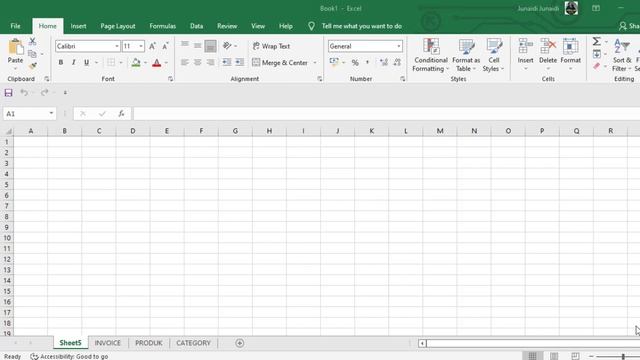Open Conditional Formatting menu

[x=431, y=55]
